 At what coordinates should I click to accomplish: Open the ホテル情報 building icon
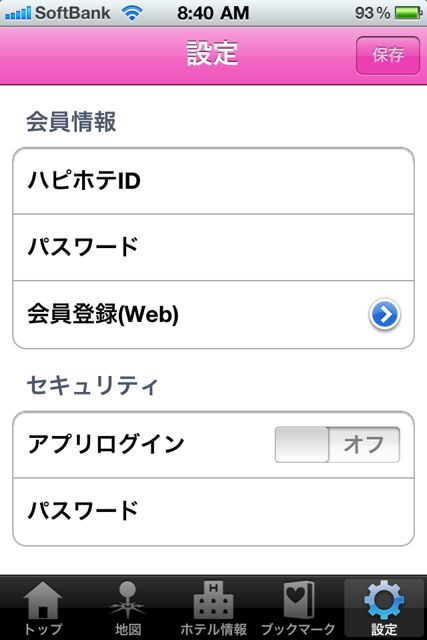[213, 600]
